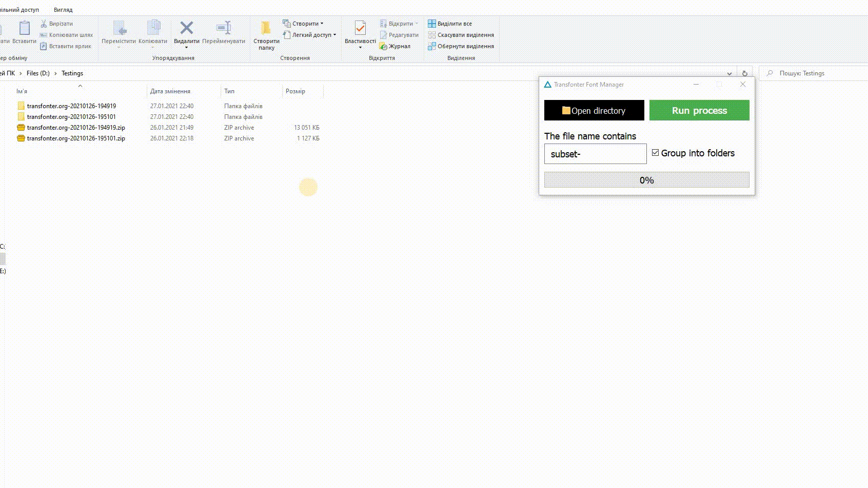The image size is (868, 488).
Task: Click Вставити ярлик (paste shortcut)
Action: [x=66, y=46]
